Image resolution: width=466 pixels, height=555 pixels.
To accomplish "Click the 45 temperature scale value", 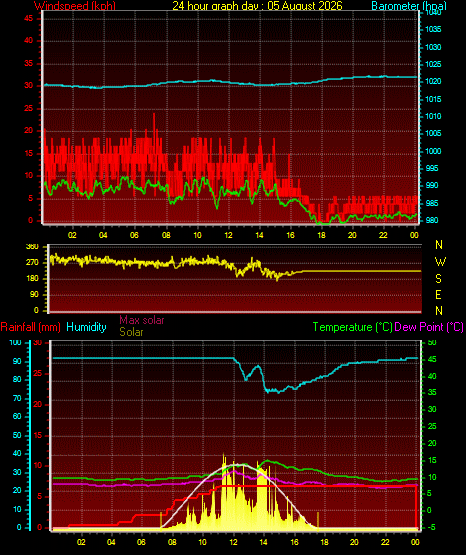I will click(x=432, y=360).
